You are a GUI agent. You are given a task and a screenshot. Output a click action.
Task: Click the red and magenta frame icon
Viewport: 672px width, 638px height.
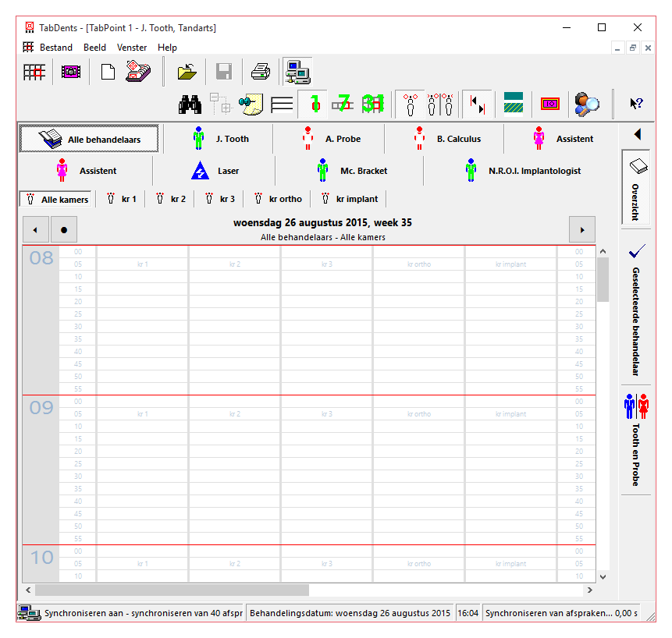pos(550,104)
